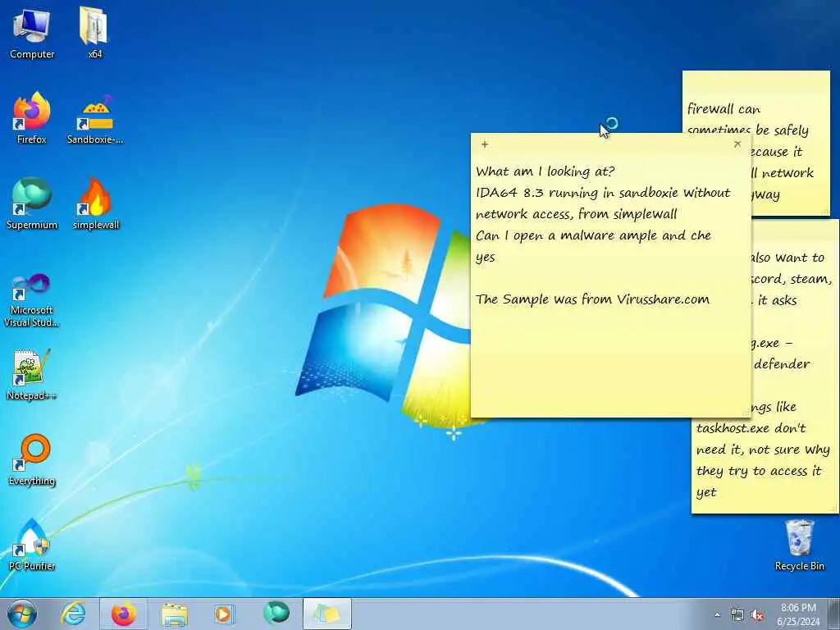This screenshot has height=630, width=840.
Task: Click the muted volume tray icon
Action: point(757,615)
